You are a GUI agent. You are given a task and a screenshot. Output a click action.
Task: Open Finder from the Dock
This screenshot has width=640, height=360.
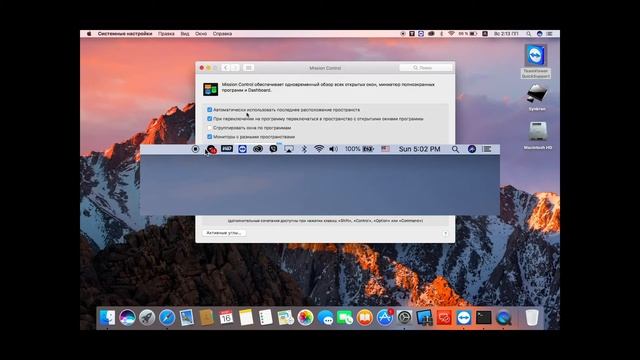[107, 317]
